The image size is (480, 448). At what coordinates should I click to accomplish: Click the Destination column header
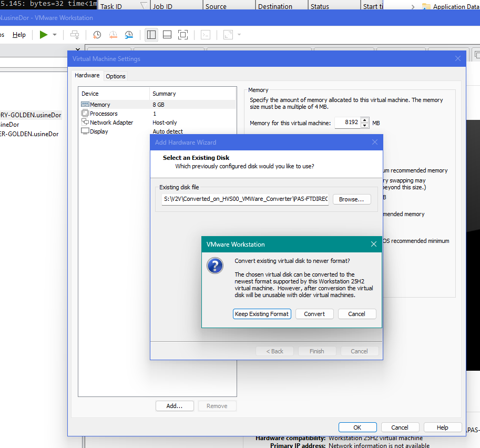tap(282, 5)
